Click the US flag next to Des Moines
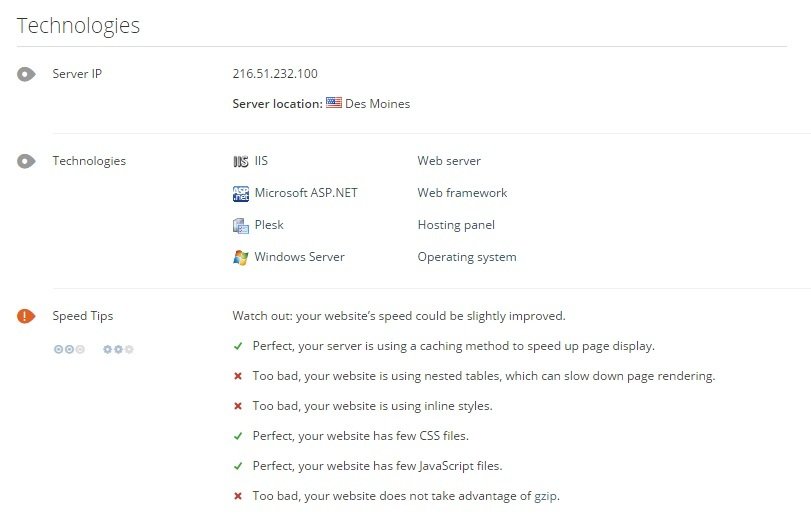Image resolution: width=811 pixels, height=517 pixels. [x=334, y=103]
